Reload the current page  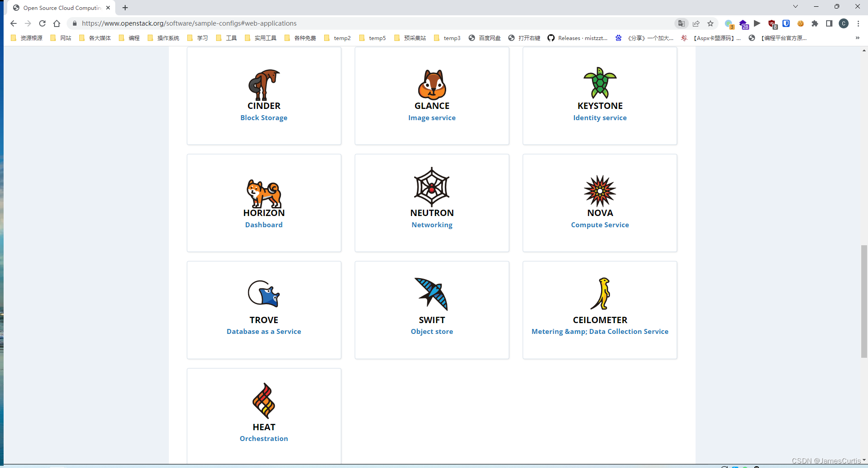(x=42, y=23)
